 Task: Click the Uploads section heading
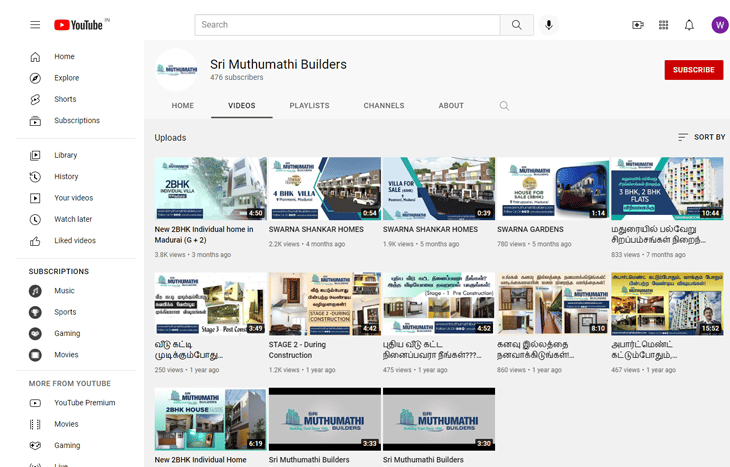point(170,138)
